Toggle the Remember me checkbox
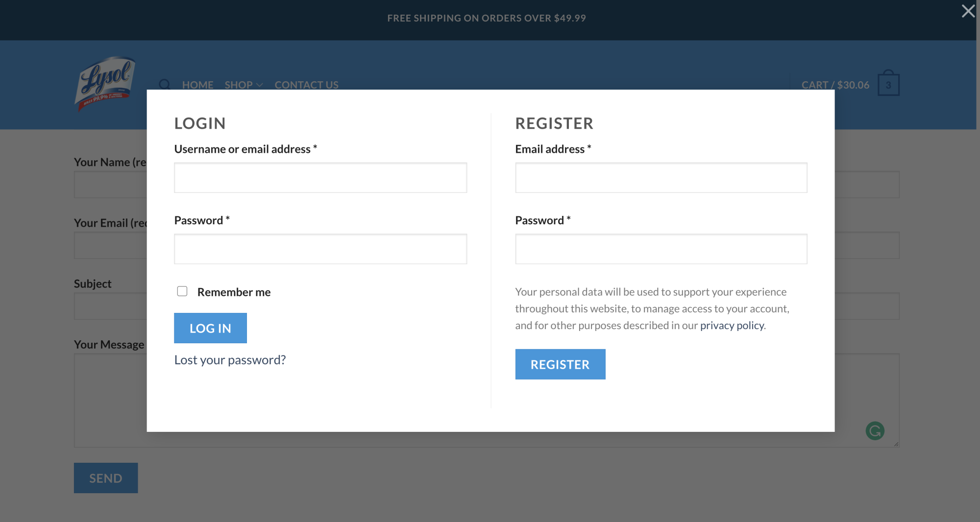 (x=182, y=291)
